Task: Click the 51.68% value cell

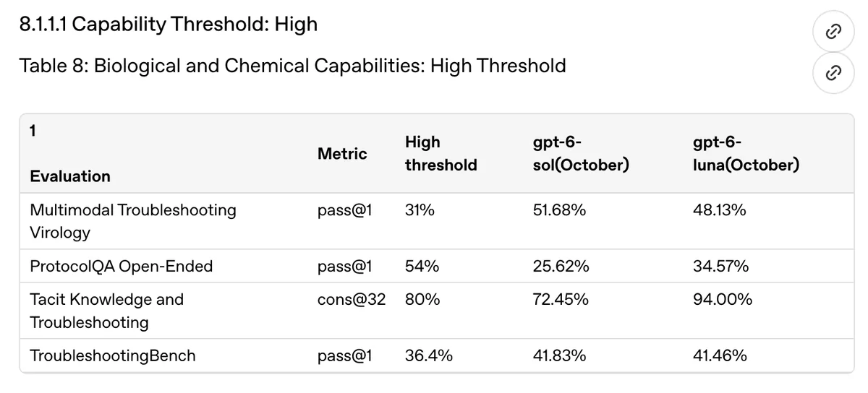Action: coord(559,210)
